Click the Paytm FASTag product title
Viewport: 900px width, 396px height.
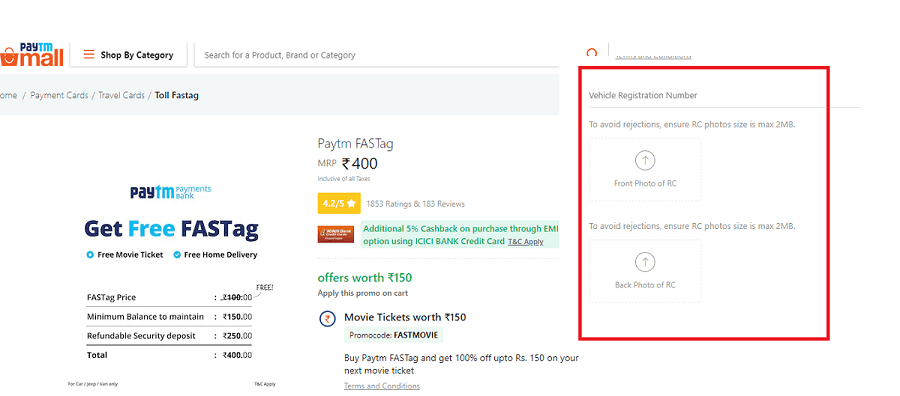point(356,143)
